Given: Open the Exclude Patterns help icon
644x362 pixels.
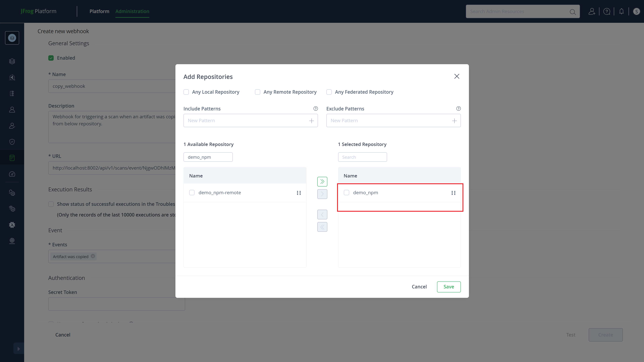Looking at the screenshot, I should (458, 108).
